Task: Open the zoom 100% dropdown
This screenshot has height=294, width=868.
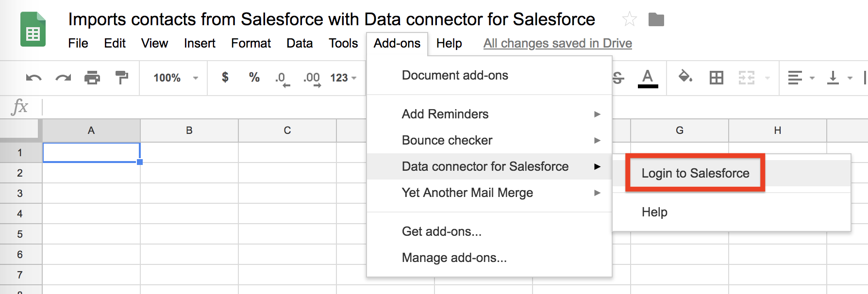Action: click(x=176, y=78)
